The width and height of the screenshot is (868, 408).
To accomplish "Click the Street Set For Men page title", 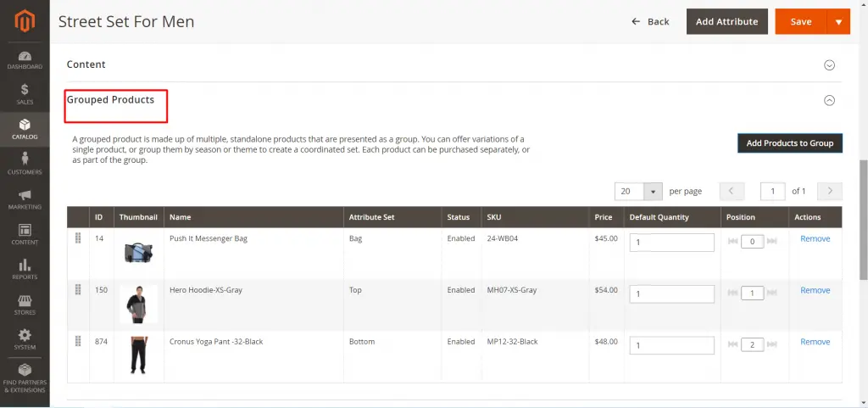I will (x=126, y=21).
